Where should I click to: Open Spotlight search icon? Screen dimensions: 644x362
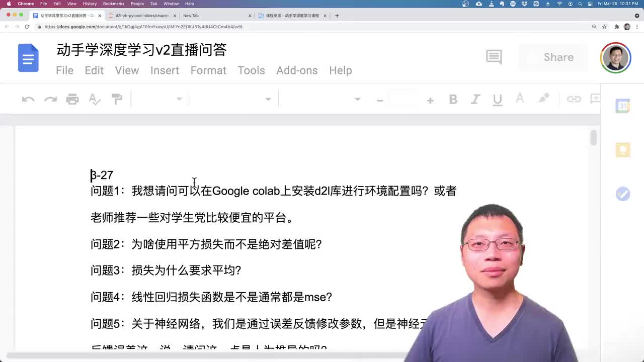(x=580, y=4)
